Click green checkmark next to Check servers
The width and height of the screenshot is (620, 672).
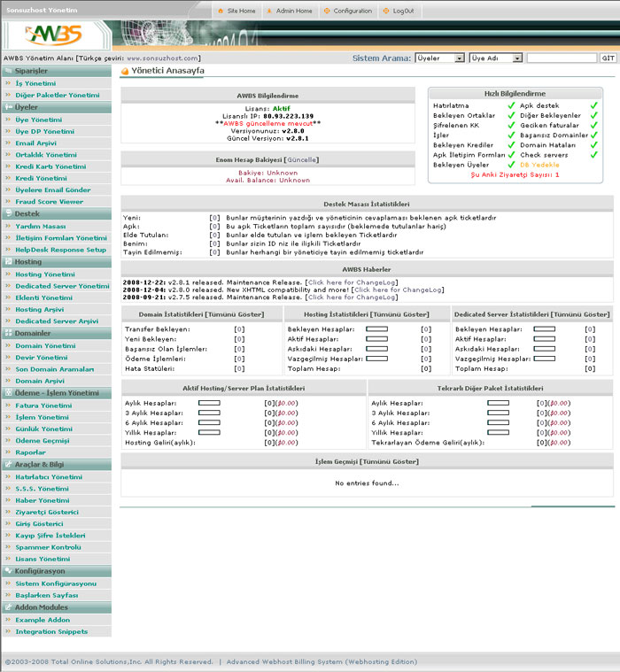coord(593,155)
